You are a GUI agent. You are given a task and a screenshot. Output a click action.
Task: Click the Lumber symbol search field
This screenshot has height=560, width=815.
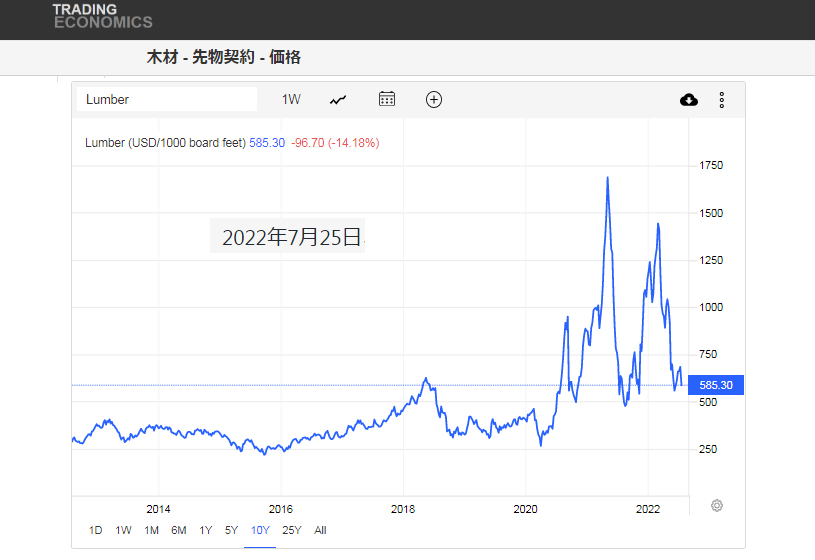(x=167, y=99)
